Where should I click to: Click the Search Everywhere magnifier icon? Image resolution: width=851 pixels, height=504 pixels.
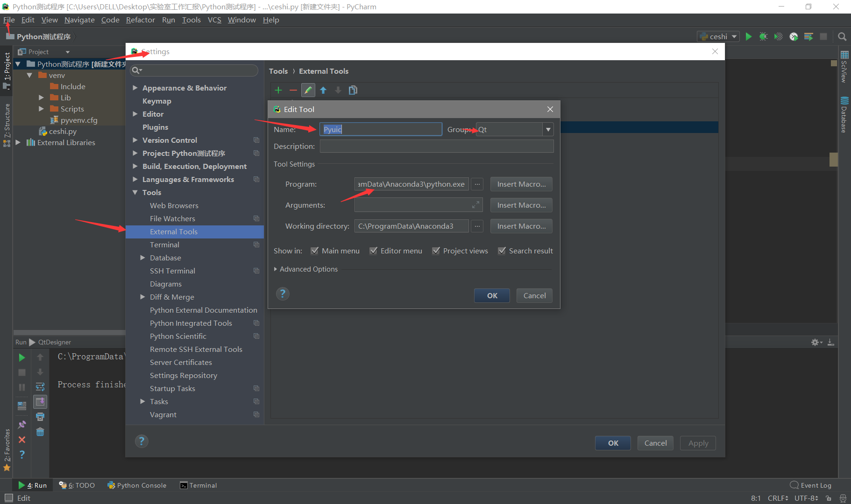click(x=842, y=36)
